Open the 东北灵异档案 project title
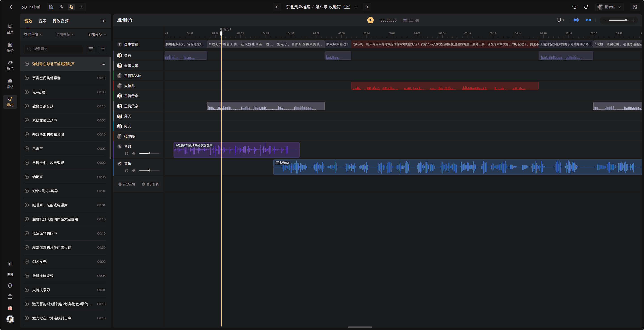 pyautogui.click(x=298, y=7)
